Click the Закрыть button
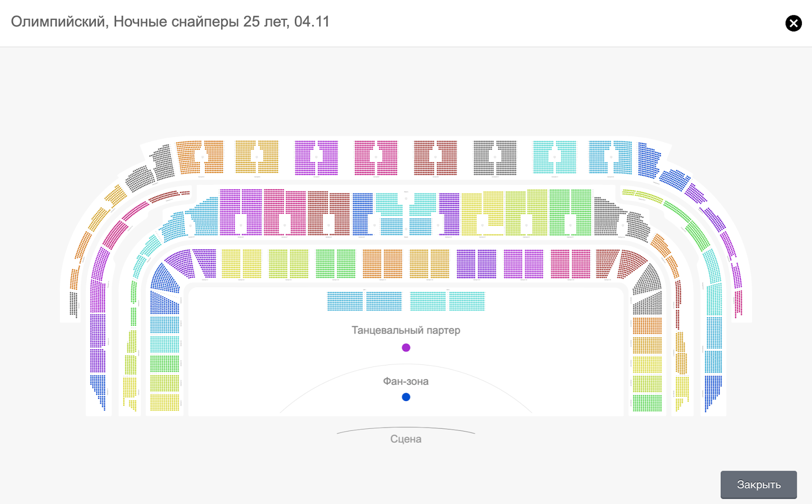The height and width of the screenshot is (504, 812). [x=759, y=485]
